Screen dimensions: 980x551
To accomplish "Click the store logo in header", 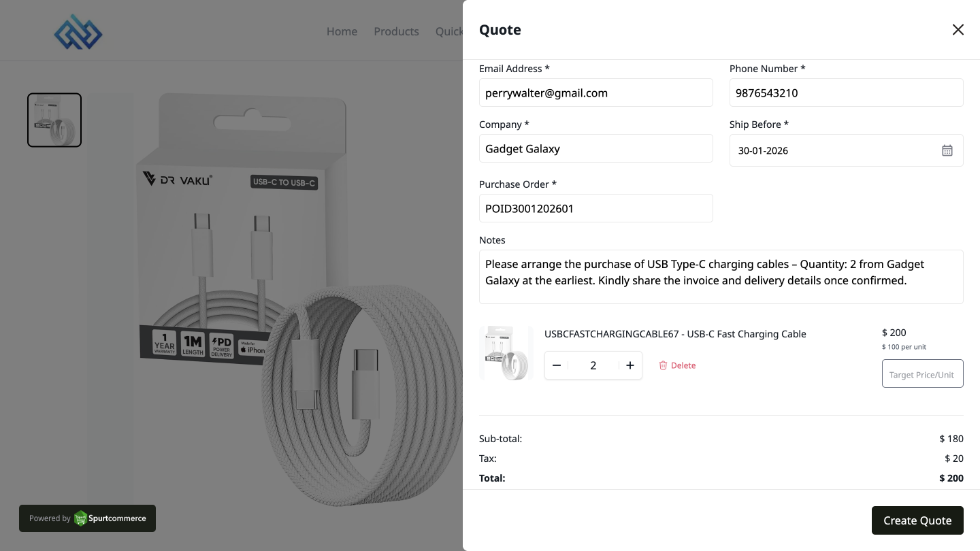I will (x=78, y=31).
